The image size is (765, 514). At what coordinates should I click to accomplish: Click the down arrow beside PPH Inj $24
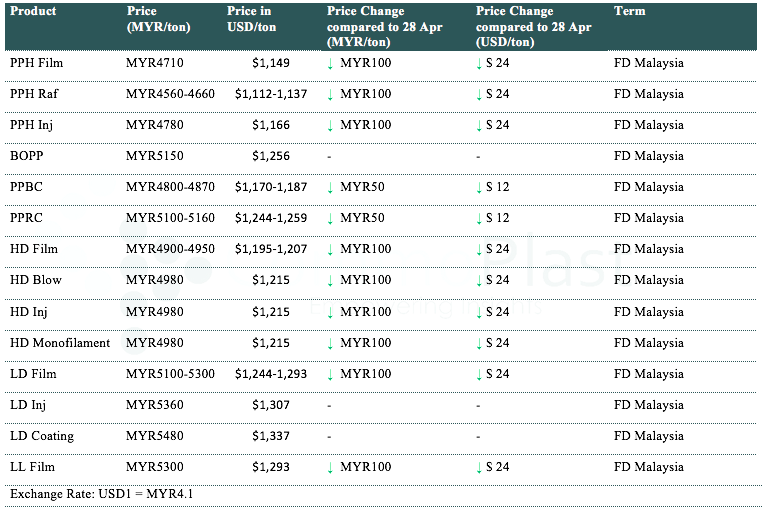pyautogui.click(x=480, y=126)
